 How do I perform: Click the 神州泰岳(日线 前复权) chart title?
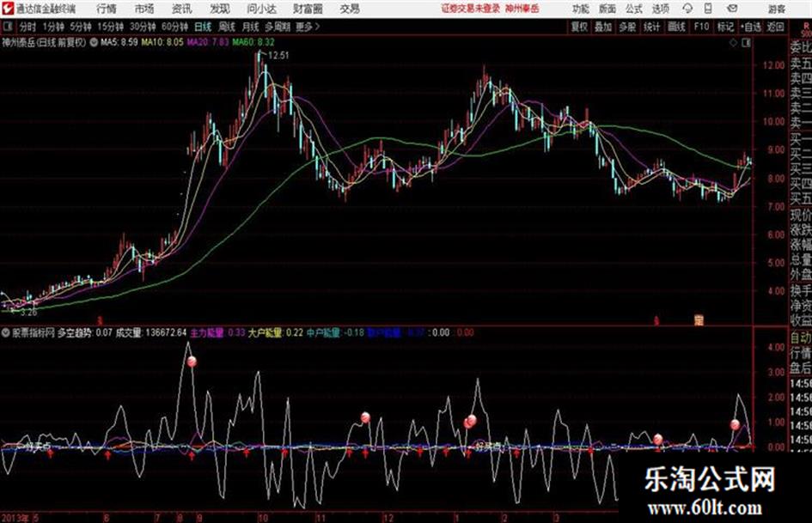point(44,42)
